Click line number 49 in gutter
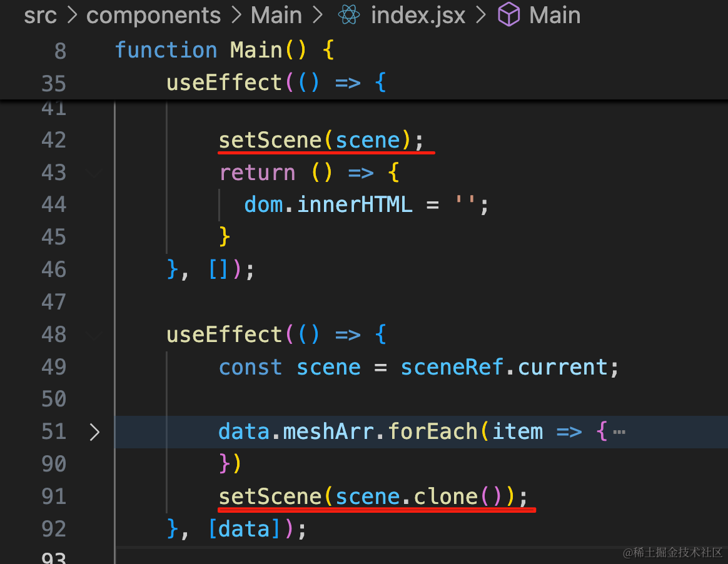728x564 pixels. (x=54, y=368)
